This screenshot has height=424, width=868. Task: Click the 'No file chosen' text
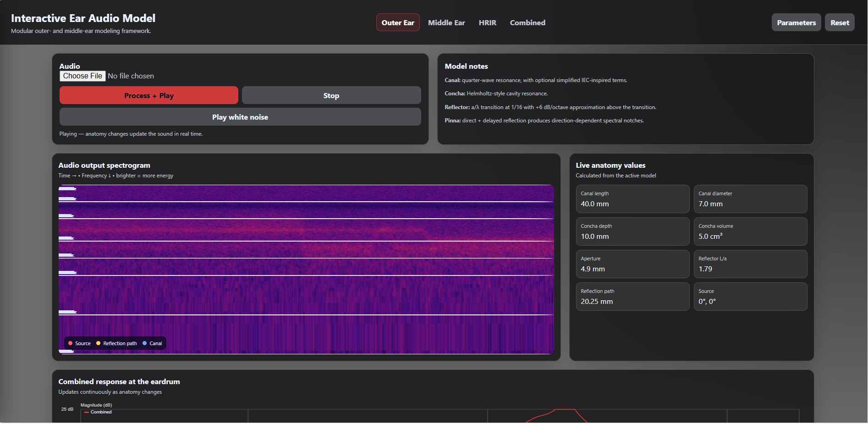pyautogui.click(x=131, y=76)
